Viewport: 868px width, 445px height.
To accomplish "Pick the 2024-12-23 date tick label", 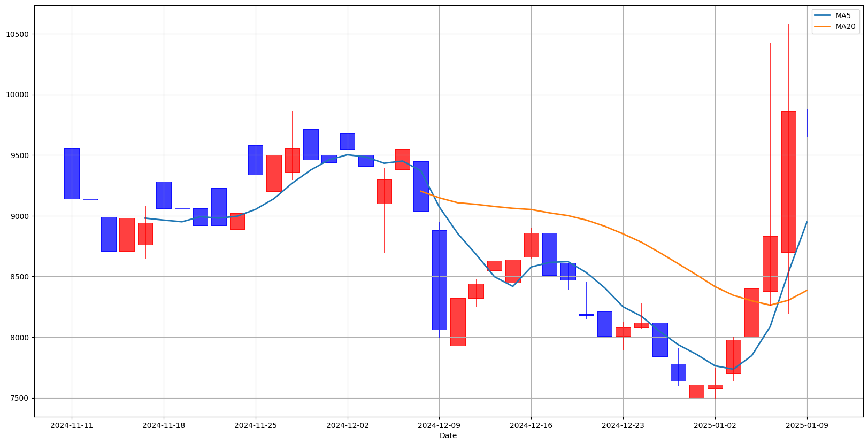I will (623, 425).
